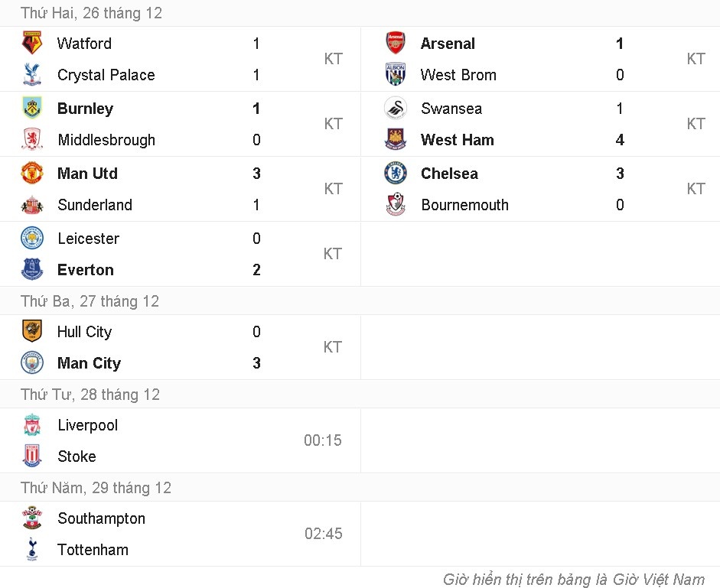Viewport: 720px width, 588px height.
Task: Open the Crystal Palace team name link
Action: coord(106,75)
